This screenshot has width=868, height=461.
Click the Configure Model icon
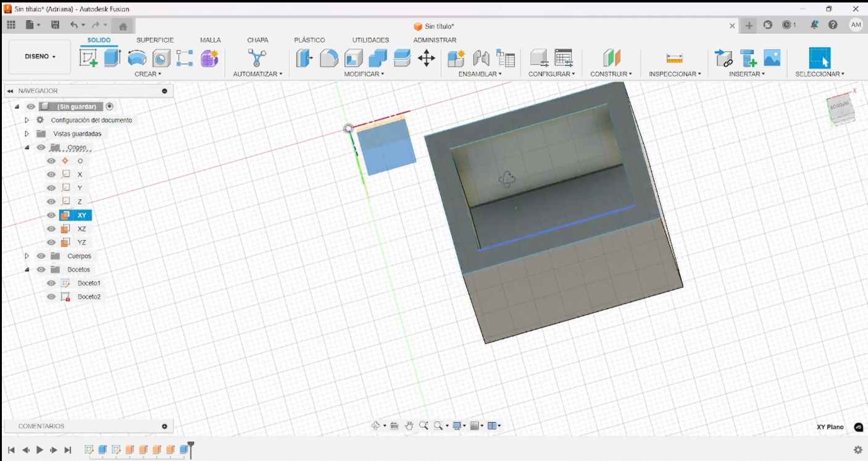pyautogui.click(x=540, y=58)
